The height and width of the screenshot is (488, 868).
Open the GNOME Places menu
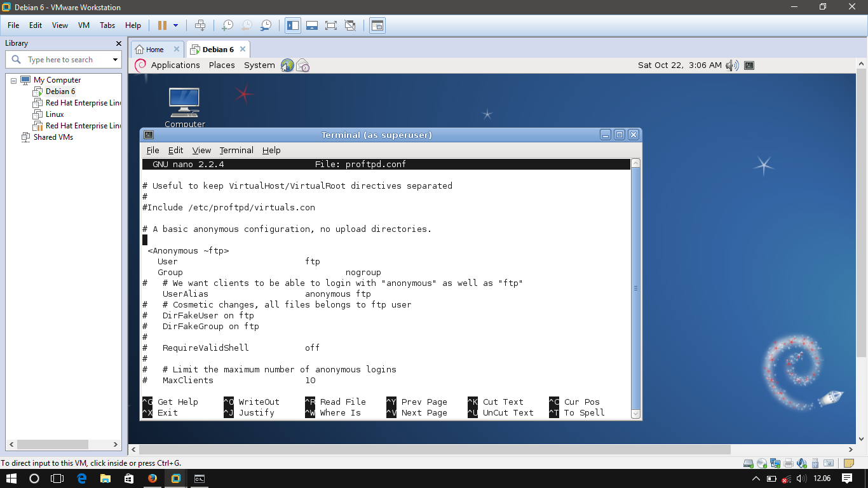tap(222, 65)
